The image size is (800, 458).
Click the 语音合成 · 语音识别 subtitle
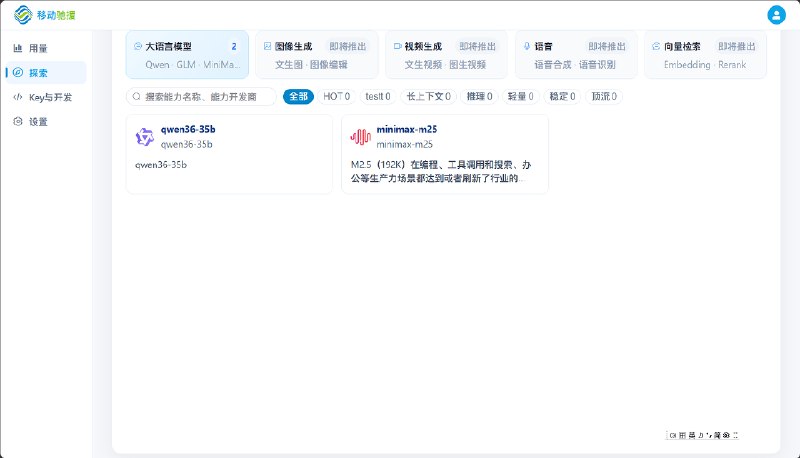coord(574,65)
